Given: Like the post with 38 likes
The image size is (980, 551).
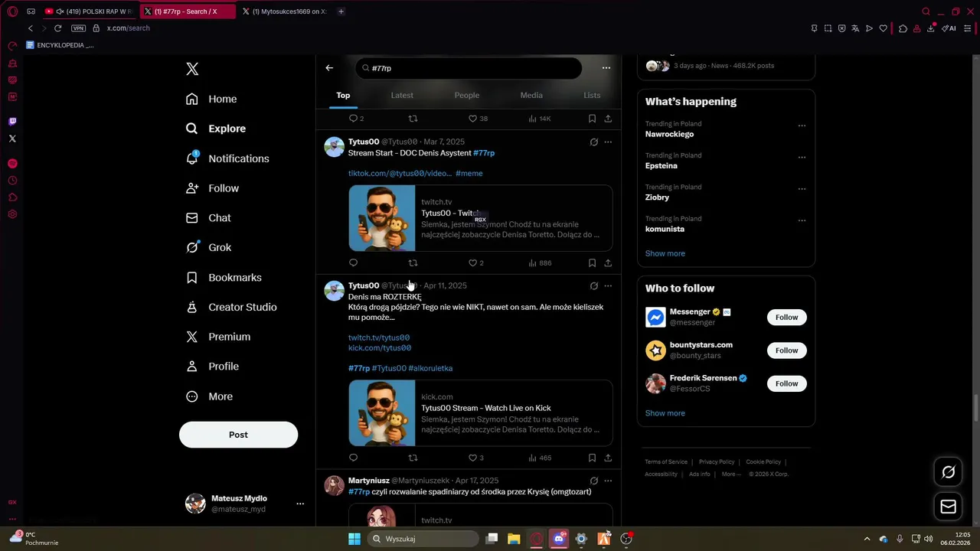Looking at the screenshot, I should tap(478, 119).
